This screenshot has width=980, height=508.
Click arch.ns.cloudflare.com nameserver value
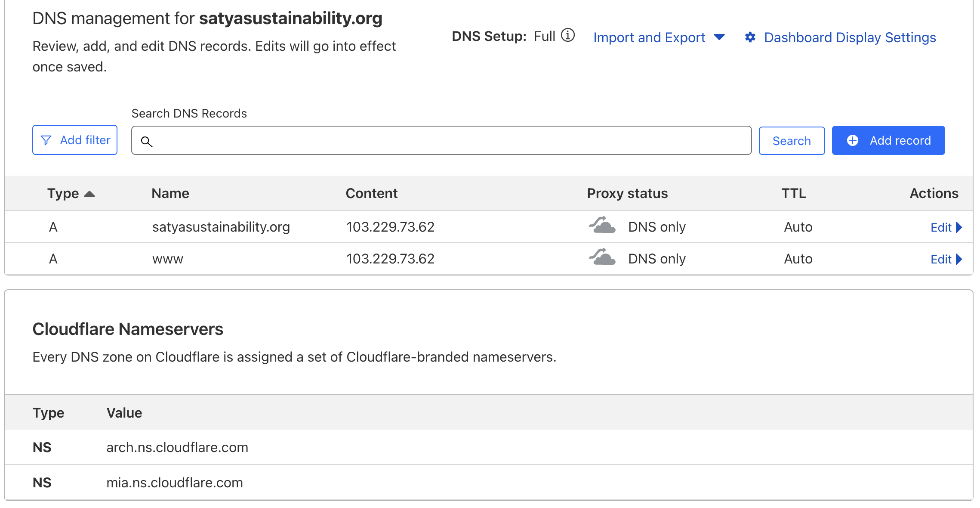tap(177, 447)
